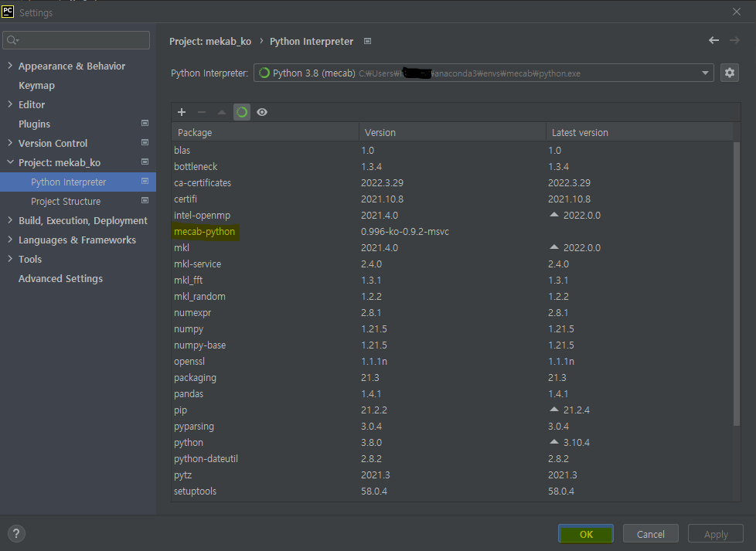Navigate back with the left arrow
Screen dimensions: 756x551
coord(713,40)
